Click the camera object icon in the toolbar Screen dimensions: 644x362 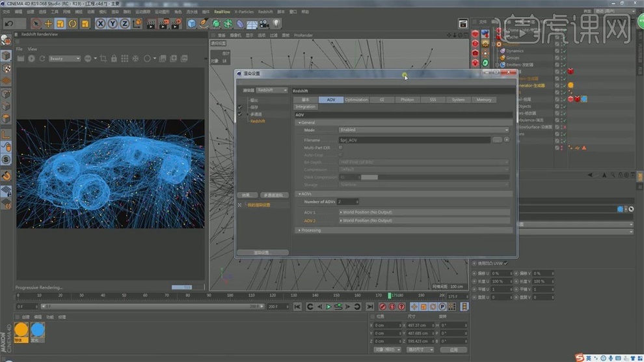pos(263,23)
